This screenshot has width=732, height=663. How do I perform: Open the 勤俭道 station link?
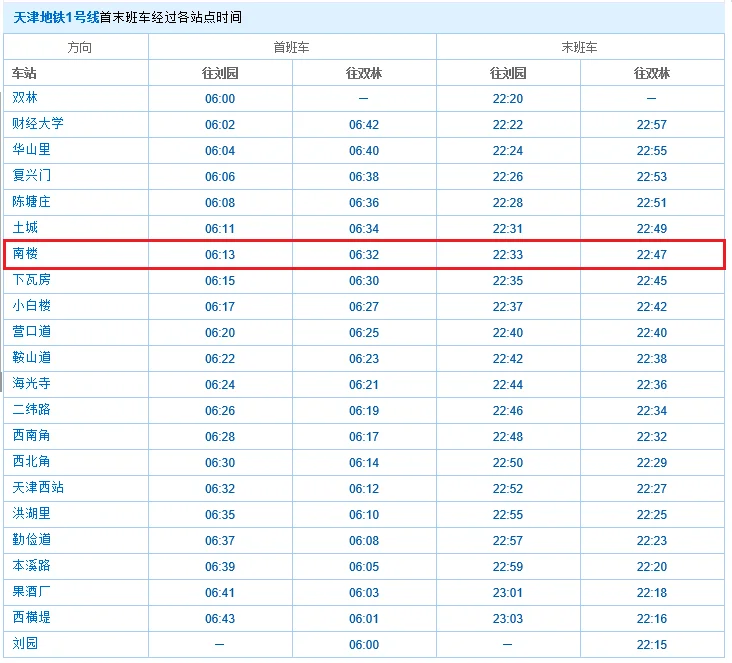coord(31,540)
